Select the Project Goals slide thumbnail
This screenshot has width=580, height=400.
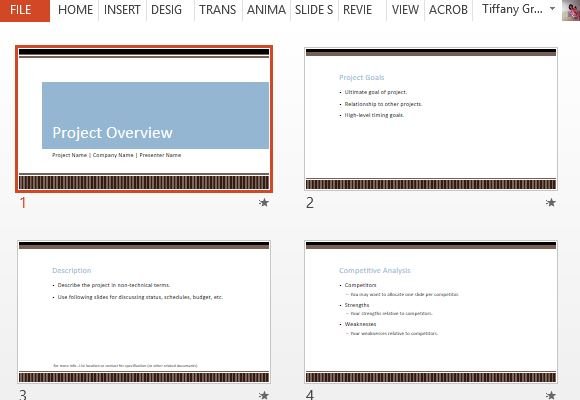[431, 119]
